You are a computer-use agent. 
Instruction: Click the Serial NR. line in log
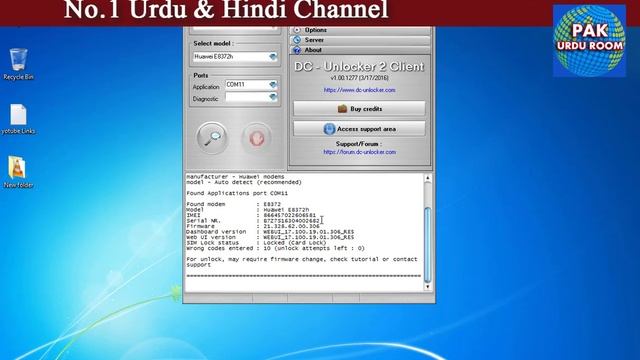(x=253, y=221)
